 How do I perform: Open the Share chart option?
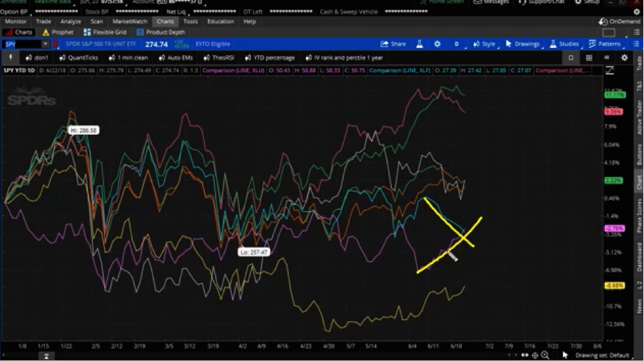coord(393,44)
